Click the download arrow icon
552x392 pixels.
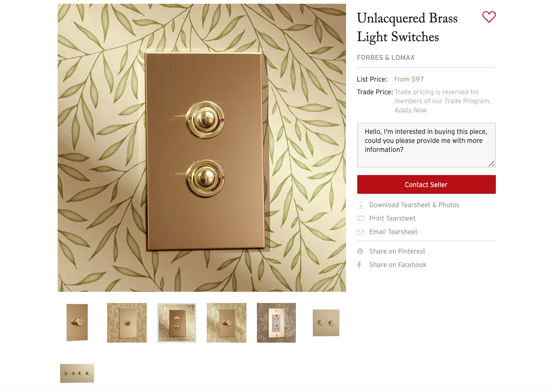coord(361,205)
